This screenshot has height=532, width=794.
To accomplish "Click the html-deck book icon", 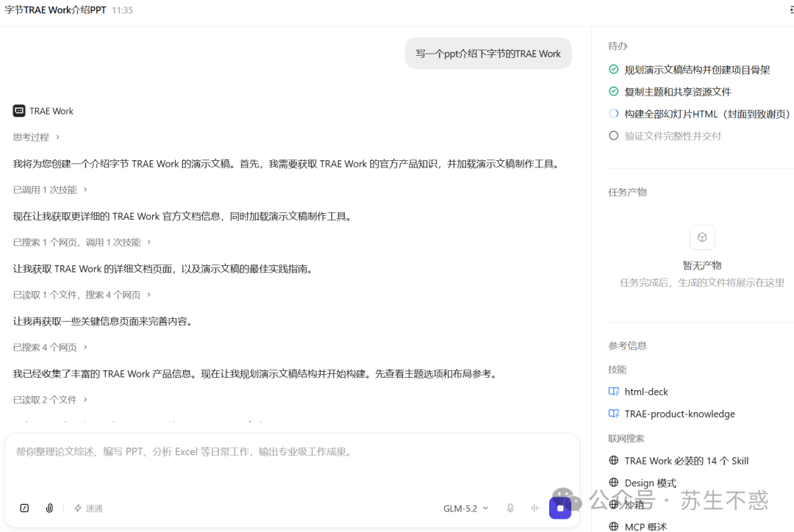I will 614,391.
